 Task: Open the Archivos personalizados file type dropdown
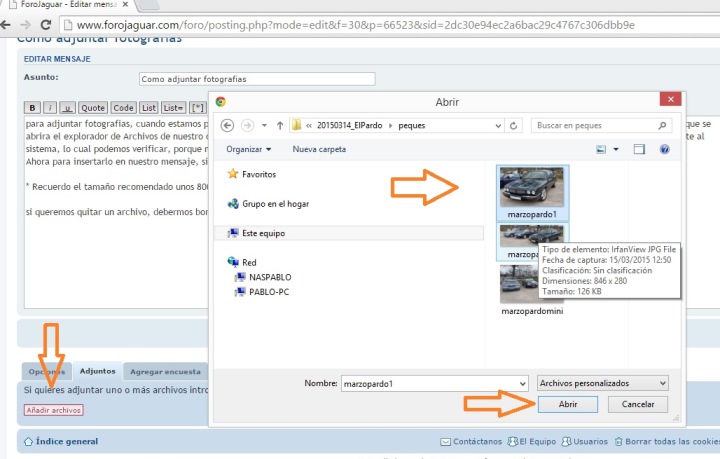602,383
